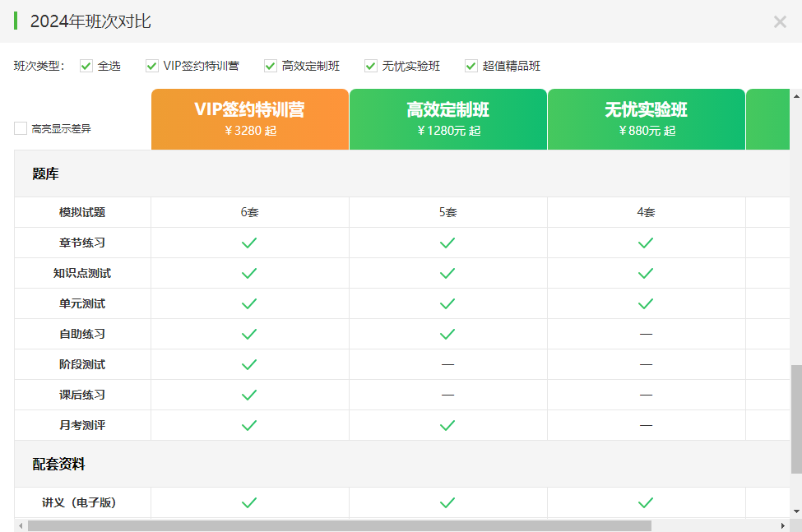Click the vertical scrollbar up arrow
Screen dimensions: 802x532
(795, 95)
